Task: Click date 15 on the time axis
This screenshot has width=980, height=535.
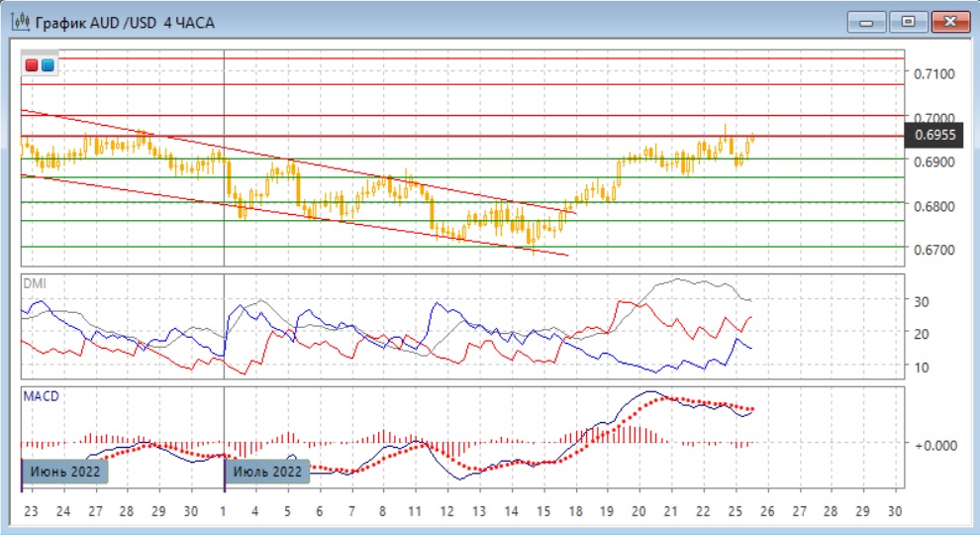Action: [542, 511]
